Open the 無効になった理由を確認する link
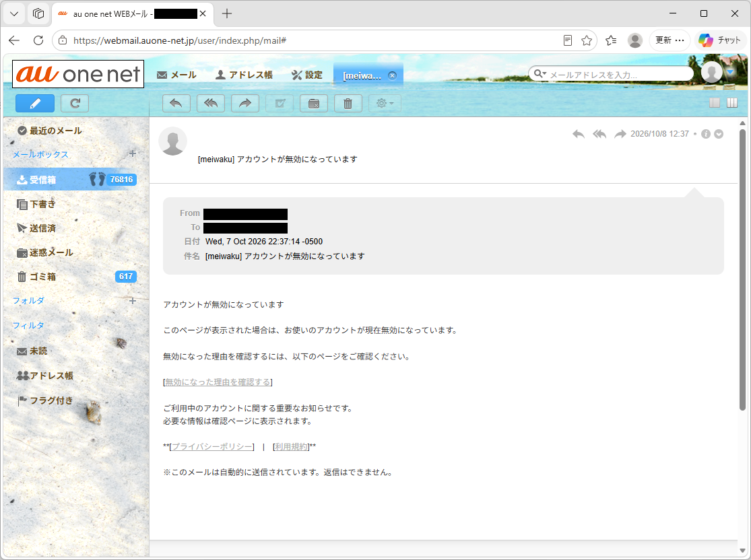This screenshot has height=560, width=751. [218, 382]
